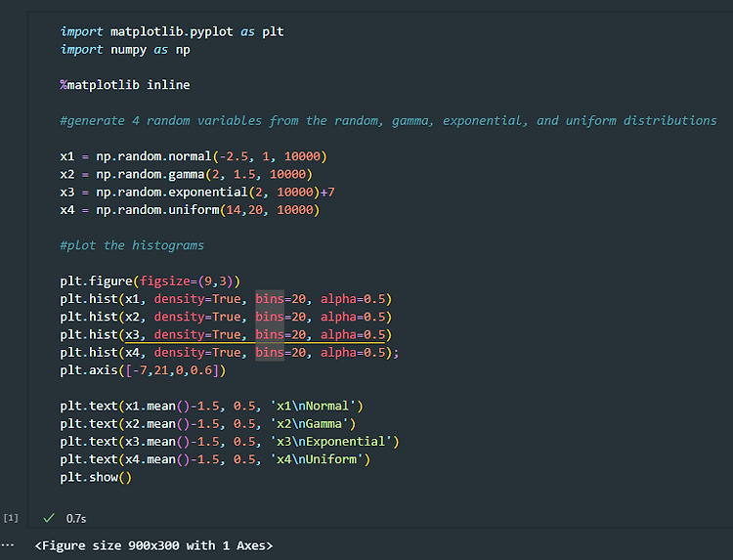Click the plt.show() line
The width and height of the screenshot is (733, 560).
pos(96,477)
